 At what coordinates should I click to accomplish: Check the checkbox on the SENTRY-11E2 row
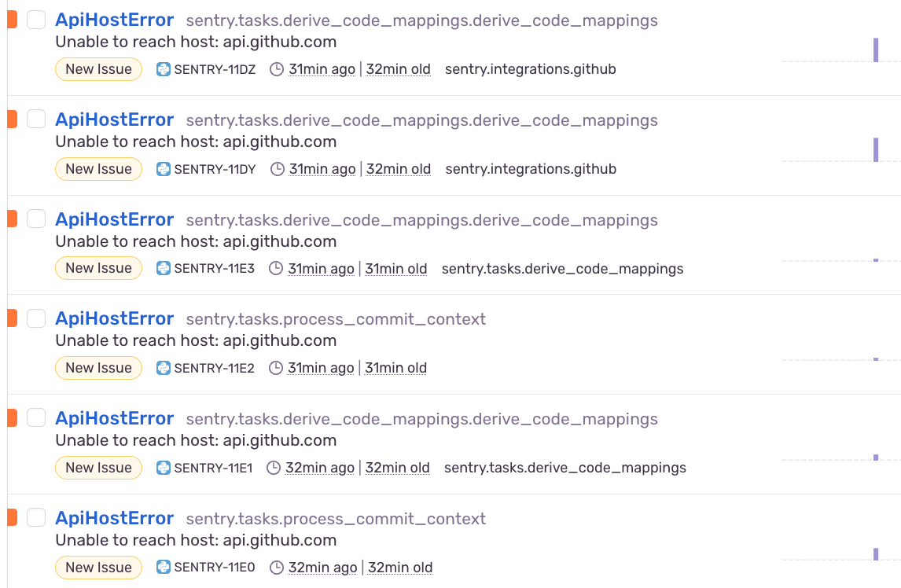click(36, 318)
